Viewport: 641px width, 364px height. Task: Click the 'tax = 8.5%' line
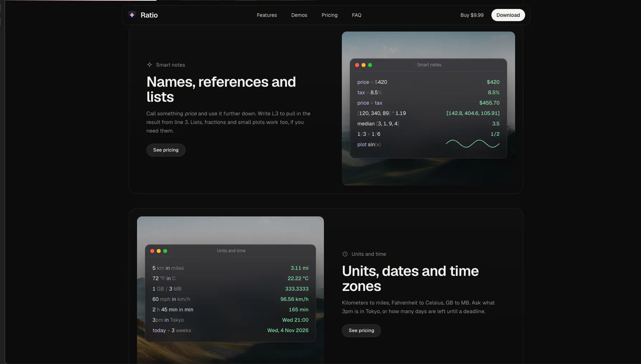[369, 92]
